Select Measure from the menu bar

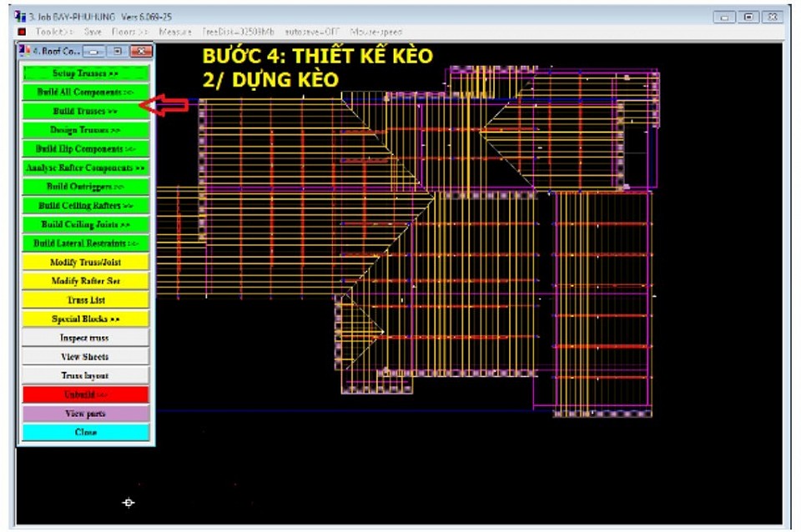pyautogui.click(x=174, y=32)
